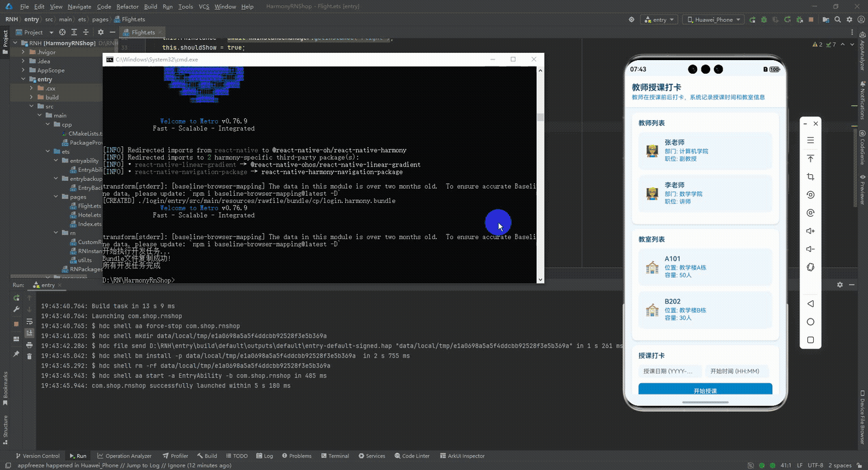Screen dimensions: 868x470
Task: Open ArkUI Inspector tool tab
Action: (x=462, y=456)
